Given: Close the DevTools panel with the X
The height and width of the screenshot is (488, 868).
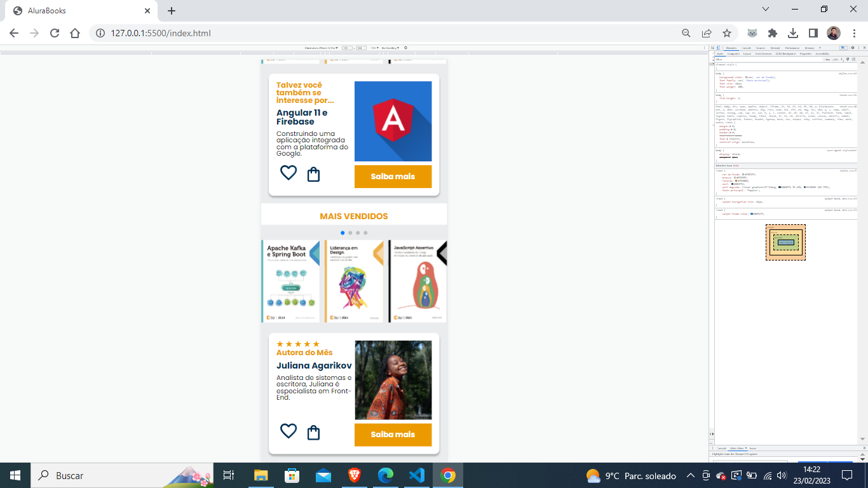Looking at the screenshot, I should (x=863, y=48).
